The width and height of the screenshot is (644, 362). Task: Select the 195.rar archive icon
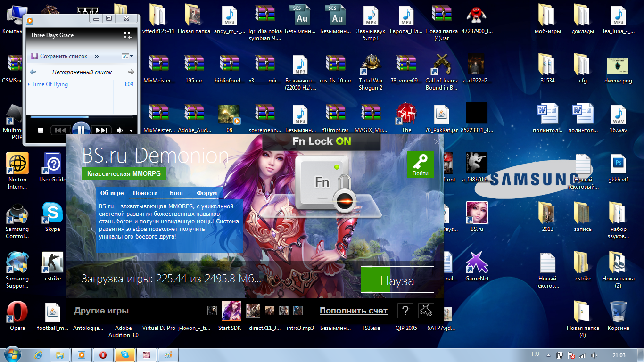[x=194, y=68]
